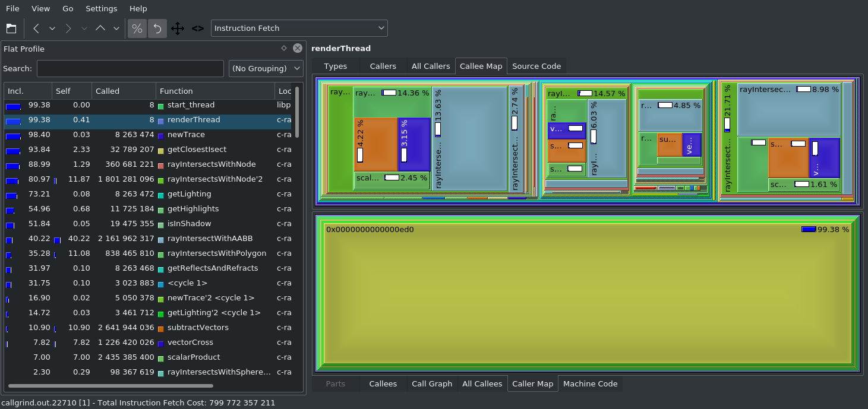The height and width of the screenshot is (409, 868).
Task: Switch to the All Callers tab
Action: click(x=431, y=66)
